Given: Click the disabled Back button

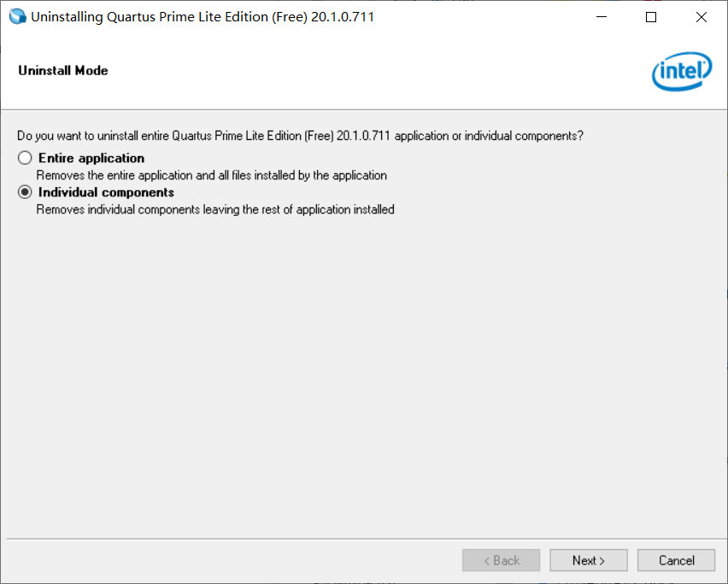Looking at the screenshot, I should 501,560.
